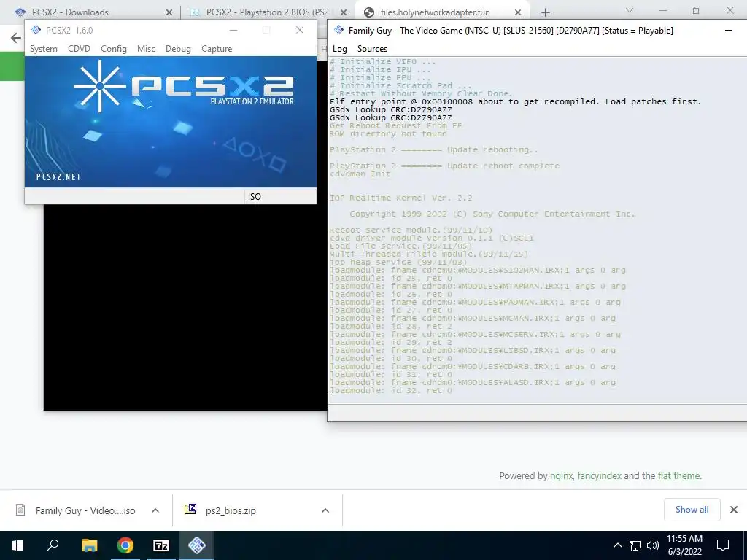Click the Family Guy iso file icon
Viewport: 747px width, 560px height.
(x=20, y=510)
